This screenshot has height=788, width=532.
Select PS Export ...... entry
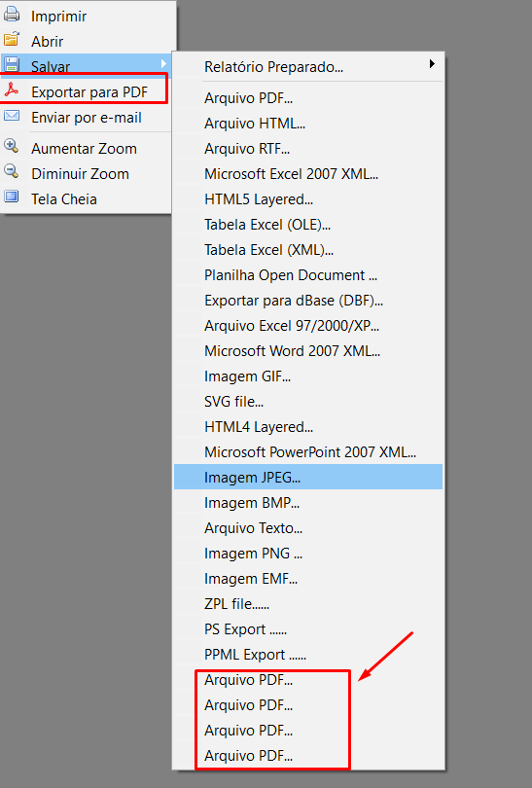pos(308,629)
